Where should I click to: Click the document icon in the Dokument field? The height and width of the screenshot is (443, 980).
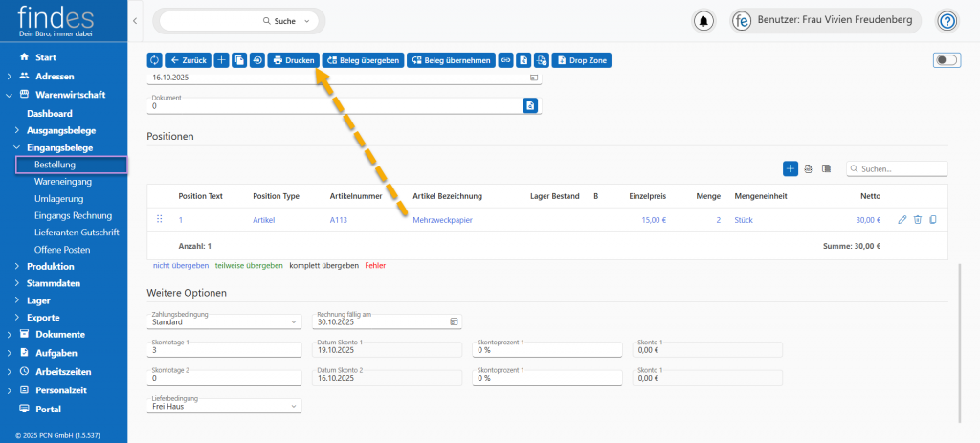click(530, 105)
